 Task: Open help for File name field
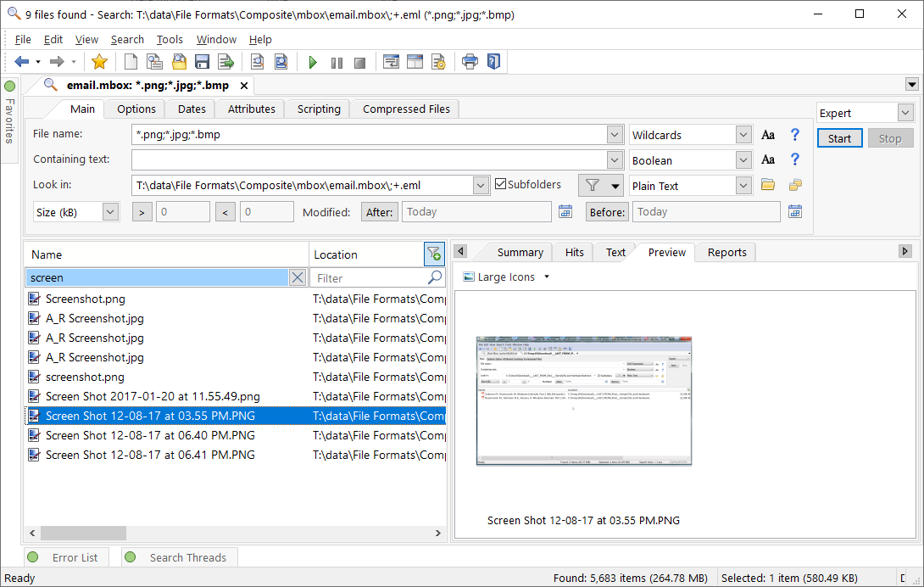coord(795,135)
